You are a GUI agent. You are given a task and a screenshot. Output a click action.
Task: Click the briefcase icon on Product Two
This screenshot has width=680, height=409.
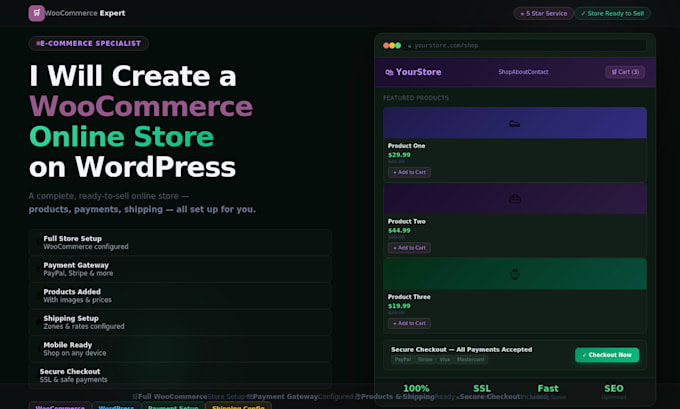(515, 199)
